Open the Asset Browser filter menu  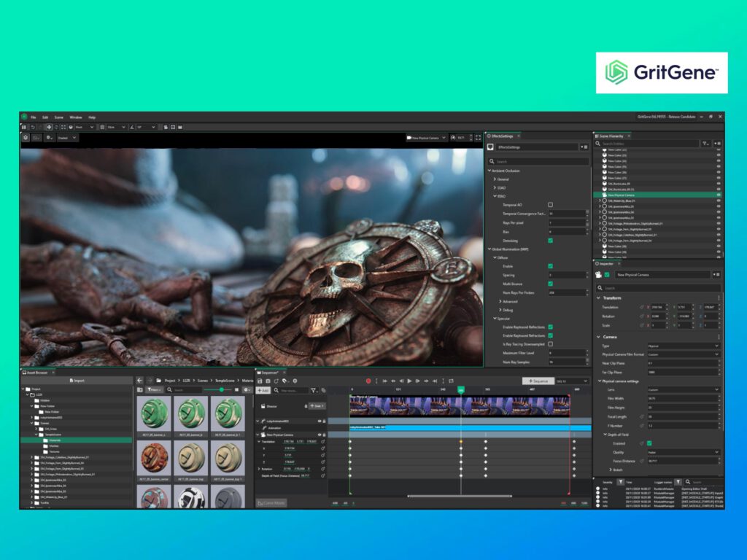[x=154, y=389]
